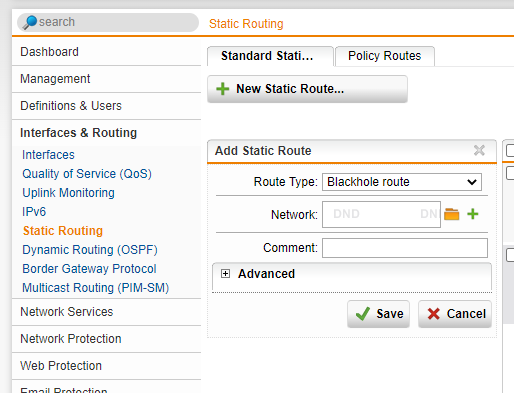
Task: Click green plus to add network definition
Action: coord(473,214)
